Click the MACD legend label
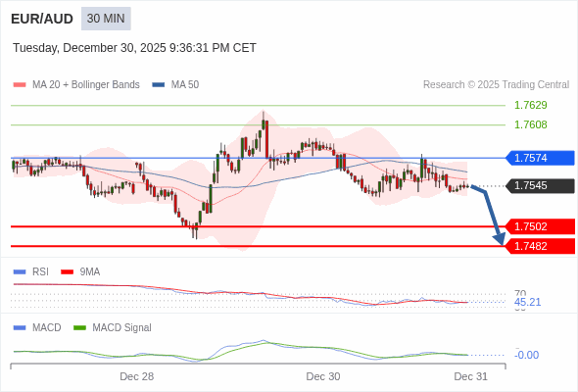Screen dimensions: 578x392 click(x=47, y=327)
